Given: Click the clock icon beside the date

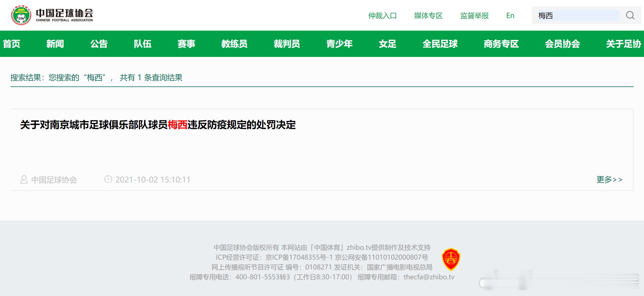Looking at the screenshot, I should point(108,179).
